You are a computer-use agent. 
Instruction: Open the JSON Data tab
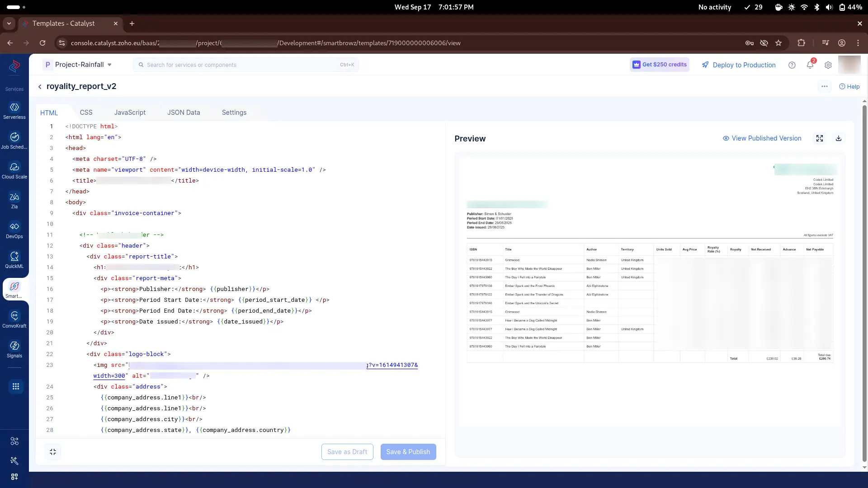click(184, 112)
